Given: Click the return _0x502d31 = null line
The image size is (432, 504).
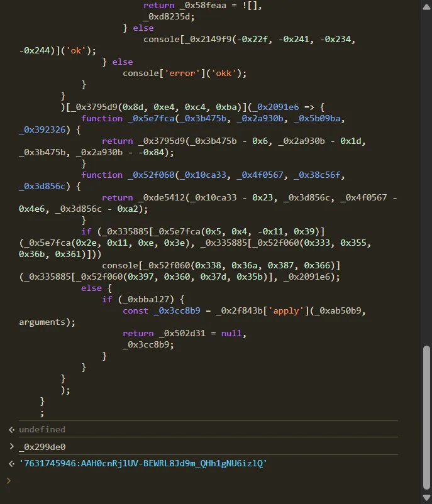Looking at the screenshot, I should point(185,333).
